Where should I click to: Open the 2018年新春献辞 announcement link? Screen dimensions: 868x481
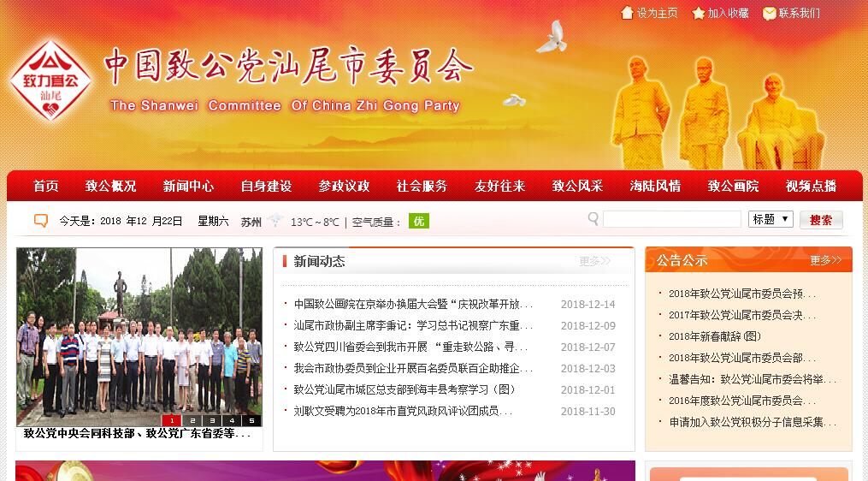714,336
